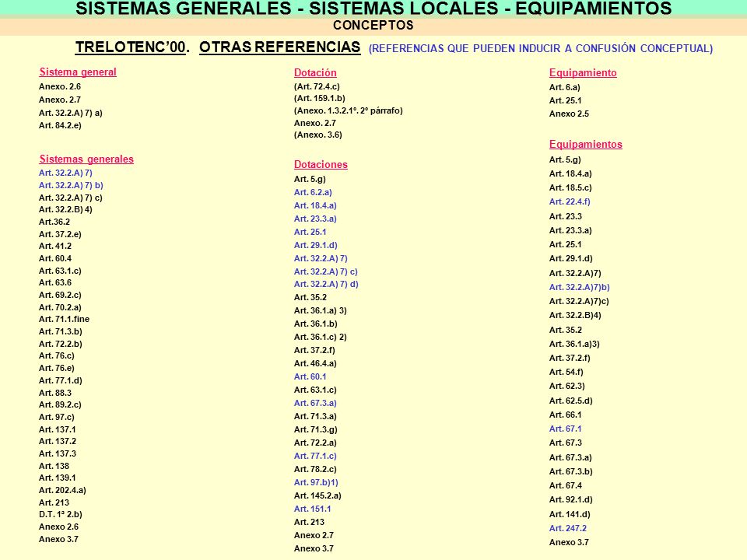Click 'Art. 41.2' reference

[x=55, y=246]
